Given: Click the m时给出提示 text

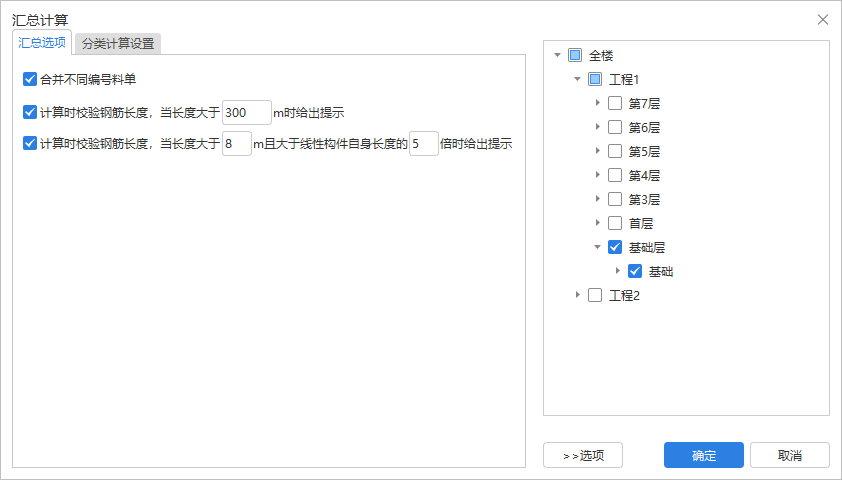Looking at the screenshot, I should tap(309, 113).
